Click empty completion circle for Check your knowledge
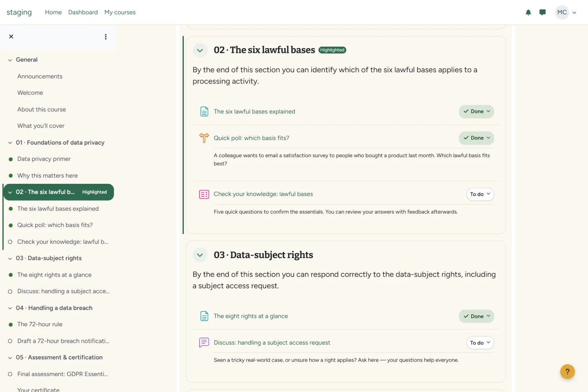Viewport: 588px width, 392px height. point(10,242)
